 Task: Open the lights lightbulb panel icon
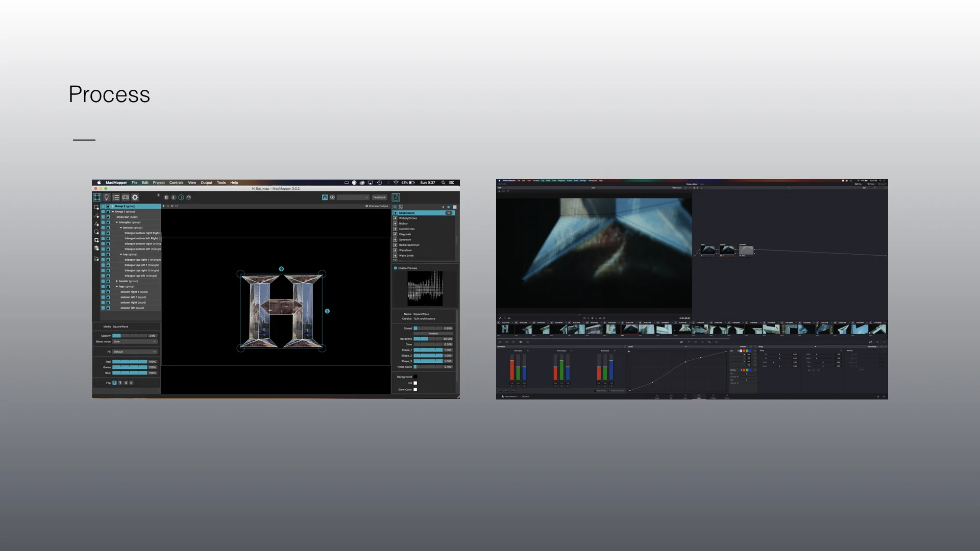tap(107, 197)
